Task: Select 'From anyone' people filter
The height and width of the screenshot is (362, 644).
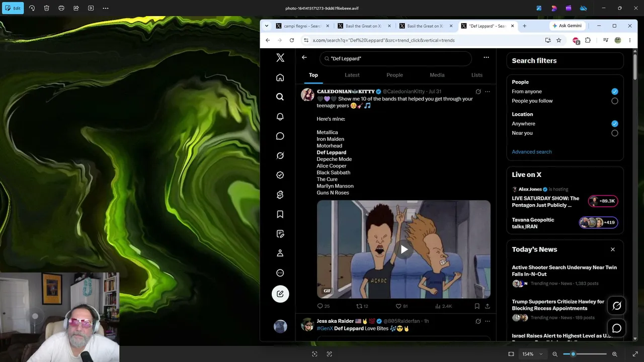Action: click(x=614, y=92)
